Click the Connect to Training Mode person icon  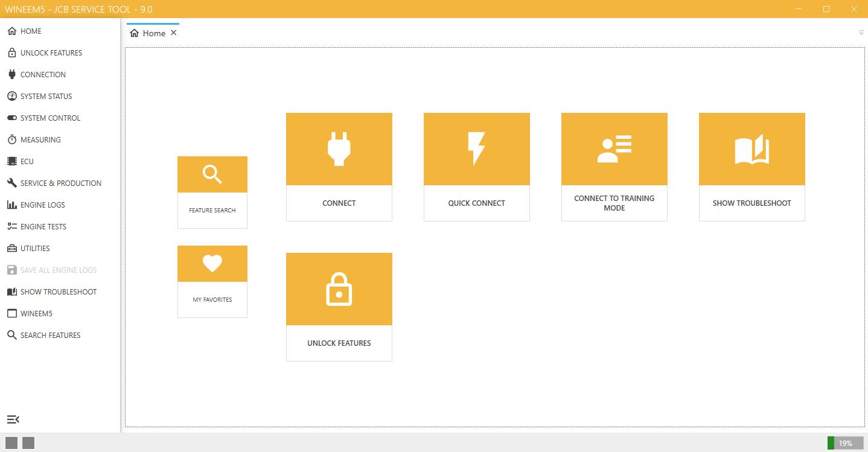pyautogui.click(x=614, y=148)
